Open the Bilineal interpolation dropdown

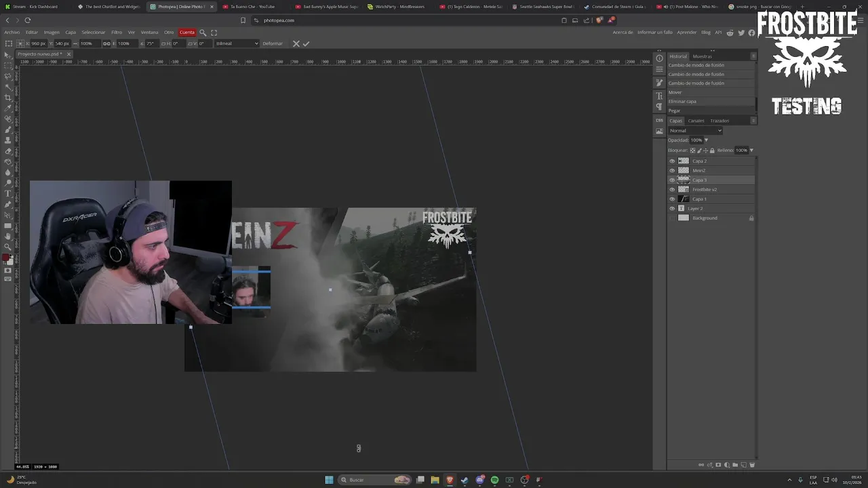(x=237, y=43)
